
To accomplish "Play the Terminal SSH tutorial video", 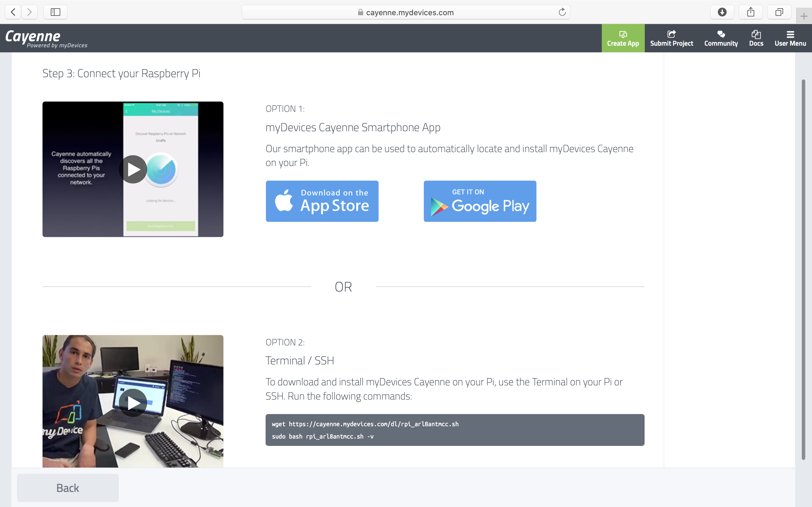I will pyautogui.click(x=133, y=403).
